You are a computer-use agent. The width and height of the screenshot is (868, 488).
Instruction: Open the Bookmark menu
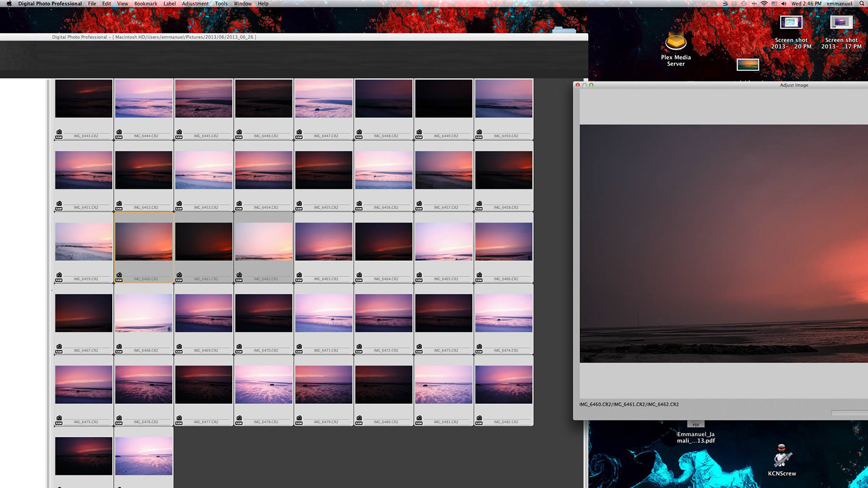click(146, 4)
